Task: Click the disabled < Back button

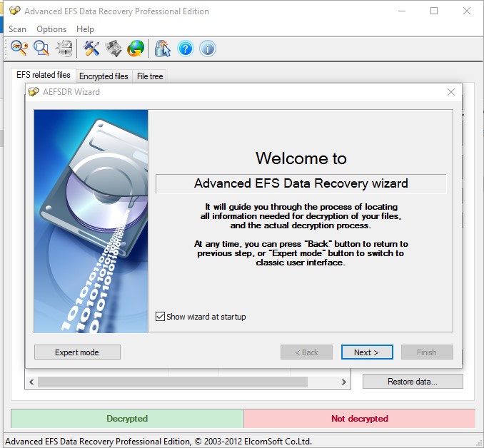Action: click(x=306, y=352)
